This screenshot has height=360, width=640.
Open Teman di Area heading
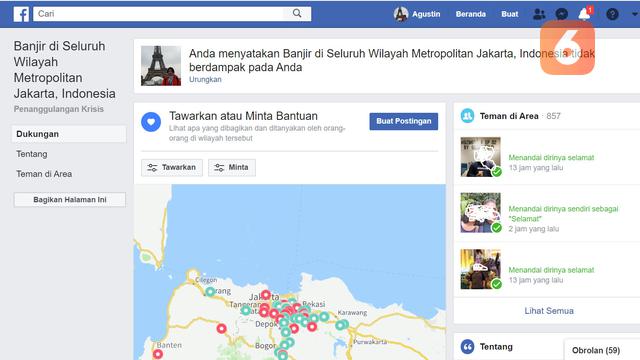pos(509,116)
